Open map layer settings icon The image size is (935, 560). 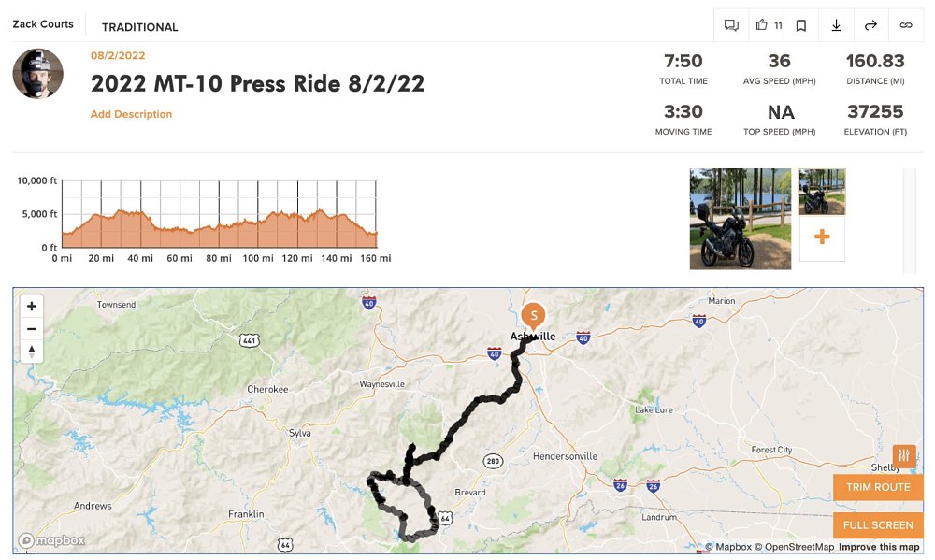(x=904, y=455)
